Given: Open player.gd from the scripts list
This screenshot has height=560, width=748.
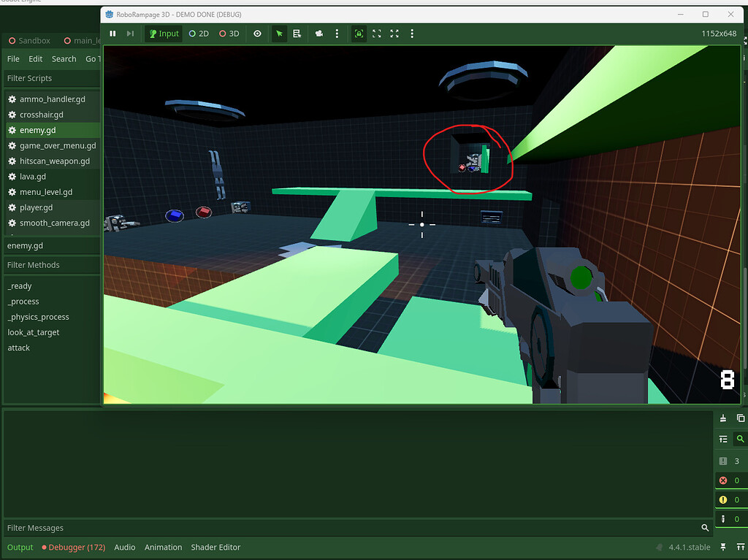Looking at the screenshot, I should pyautogui.click(x=35, y=207).
